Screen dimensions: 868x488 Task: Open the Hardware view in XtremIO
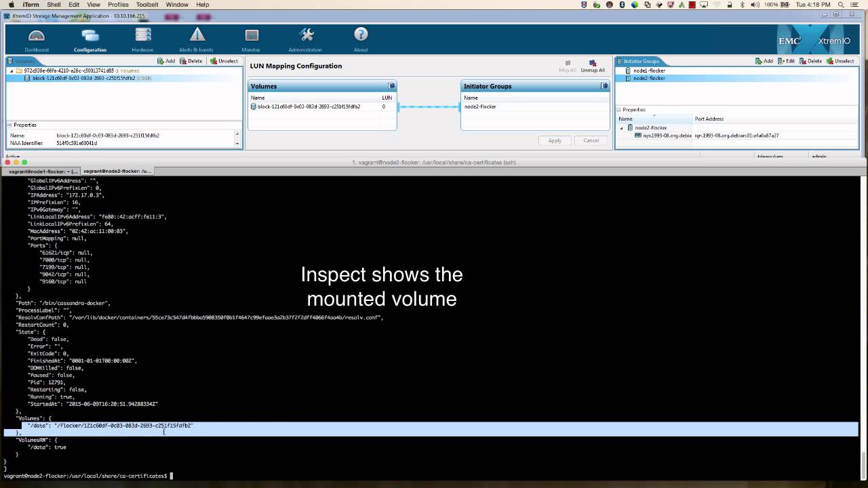(x=142, y=40)
